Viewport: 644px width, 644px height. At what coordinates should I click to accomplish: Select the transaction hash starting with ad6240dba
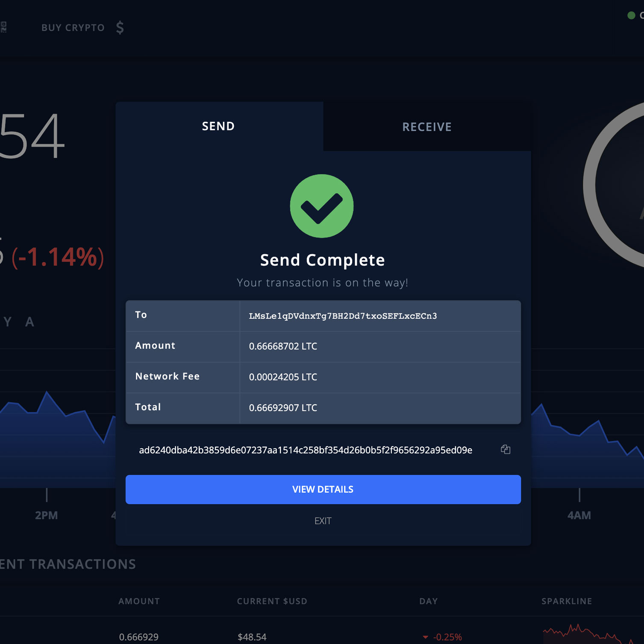pos(306,450)
